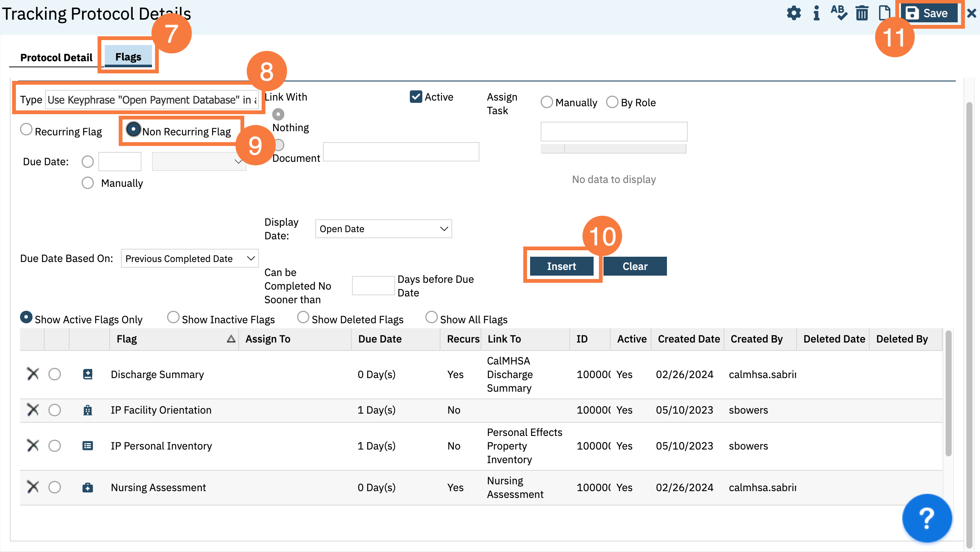980x552 pixels.
Task: Click the Nursing Assessment medical kit icon
Action: pyautogui.click(x=87, y=487)
